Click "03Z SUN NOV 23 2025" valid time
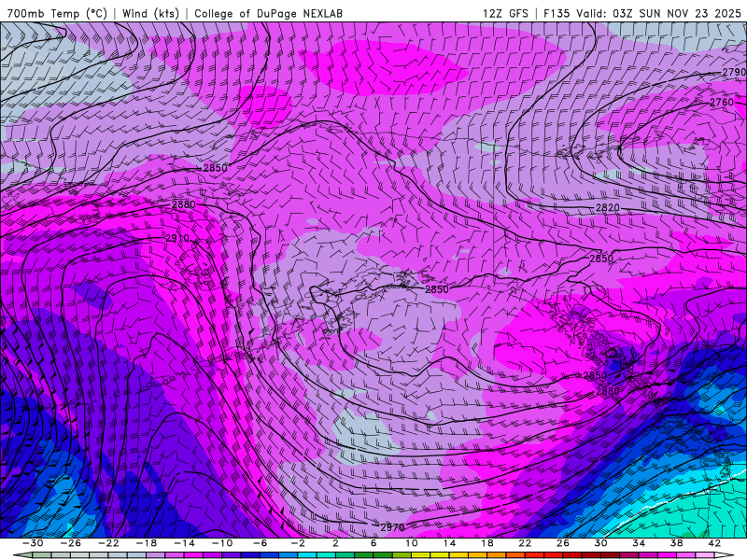The width and height of the screenshot is (747, 560). coord(677,13)
